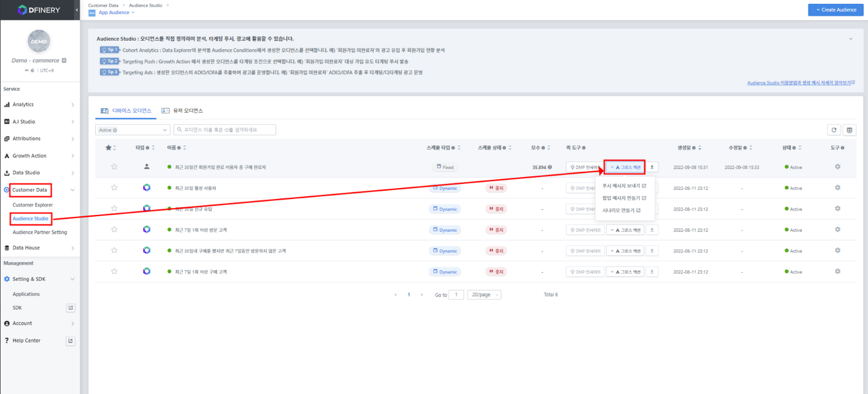Image resolution: width=868 pixels, height=394 pixels.
Task: Click DMP 인사이트 for 최근 30일내 구매를 했지만 row
Action: click(585, 251)
